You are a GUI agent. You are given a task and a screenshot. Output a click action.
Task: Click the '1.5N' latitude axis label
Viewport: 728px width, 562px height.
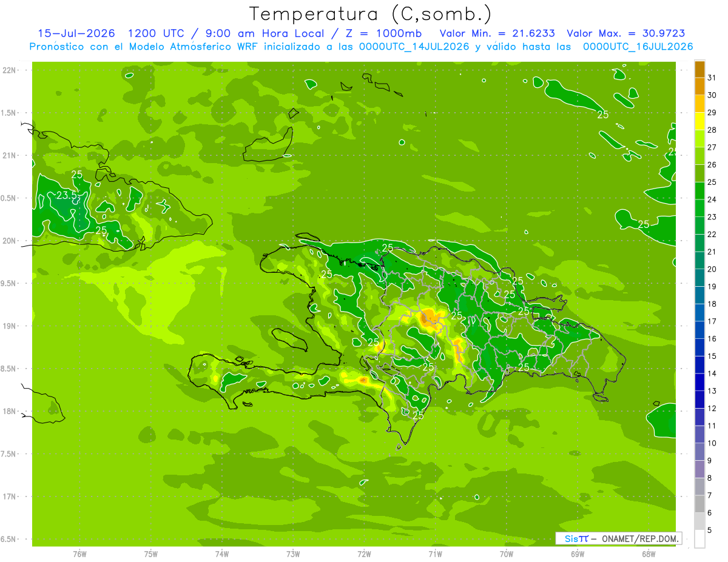9,113
